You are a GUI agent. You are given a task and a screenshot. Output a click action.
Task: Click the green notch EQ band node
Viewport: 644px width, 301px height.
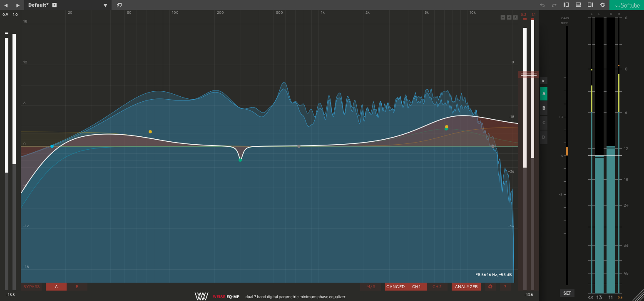tap(240, 160)
